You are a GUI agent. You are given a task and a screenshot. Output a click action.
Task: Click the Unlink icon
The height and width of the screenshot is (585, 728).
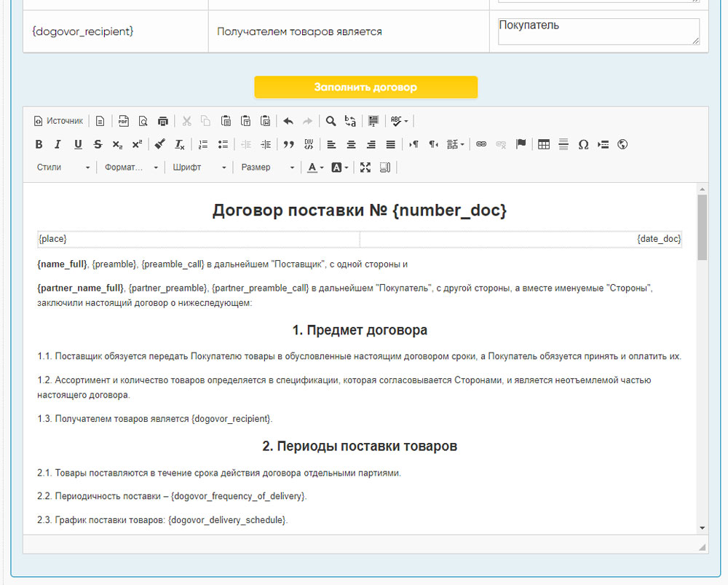pos(501,144)
